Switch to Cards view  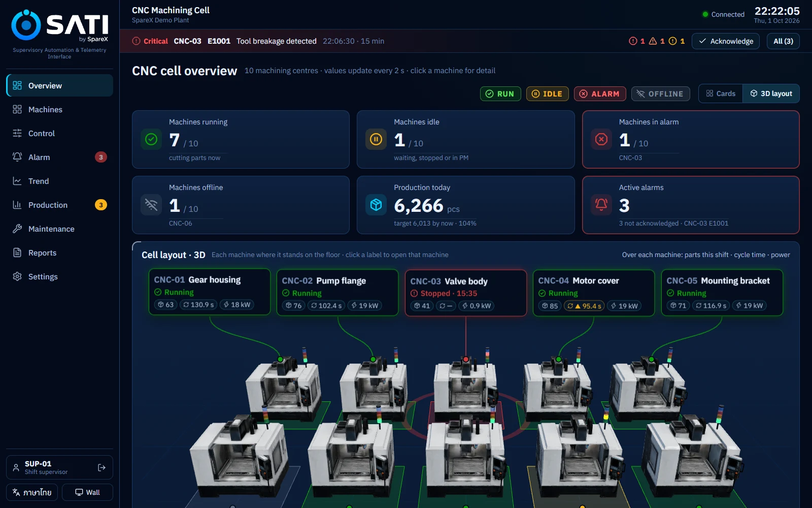(721, 93)
